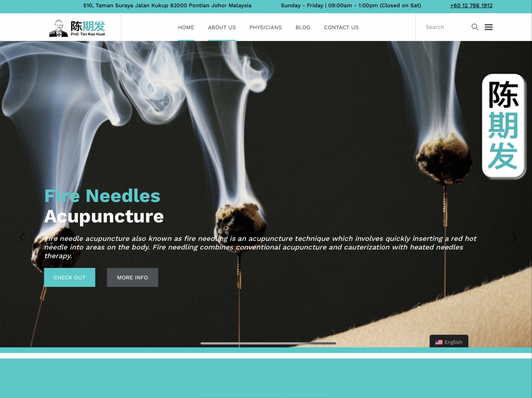Click the vertical Chinese name badge

click(503, 126)
